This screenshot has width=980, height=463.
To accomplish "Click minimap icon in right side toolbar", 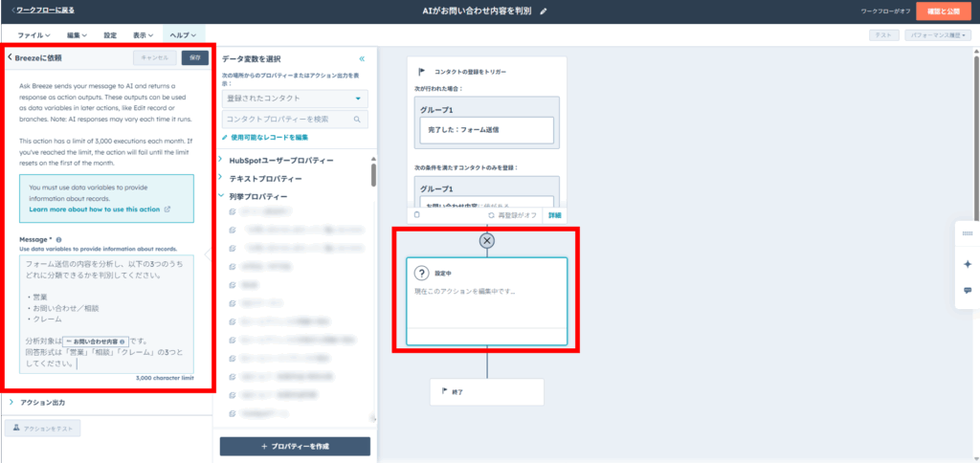I will coord(968,233).
